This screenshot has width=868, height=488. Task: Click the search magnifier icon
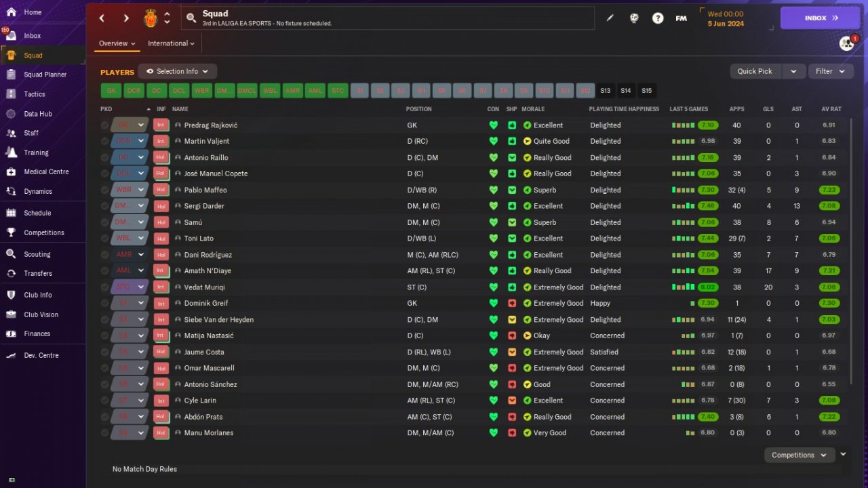point(191,18)
